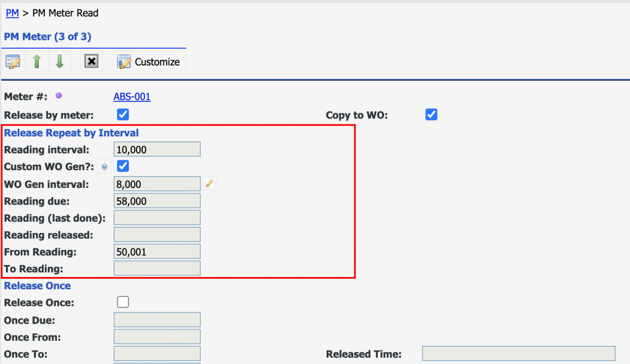The width and height of the screenshot is (630, 364).
Task: Open the help icon next to Custom WO Gen
Action: pos(104,166)
